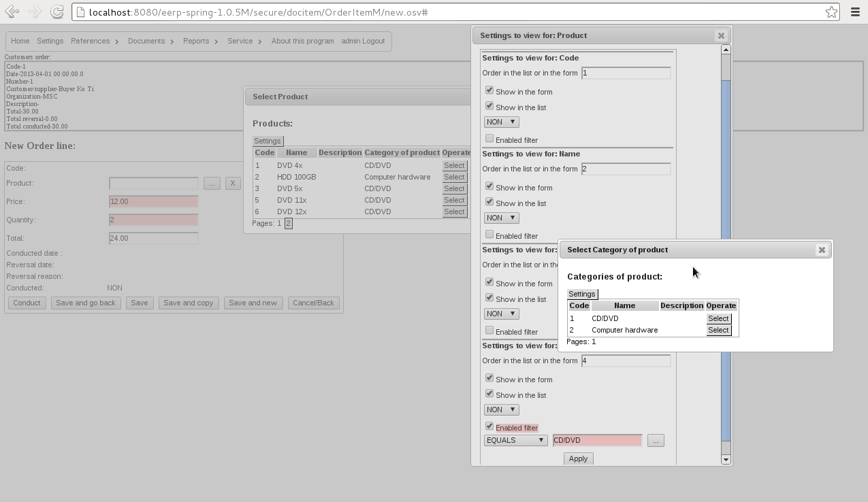Open the NON dropdown under Code settings

click(x=501, y=122)
